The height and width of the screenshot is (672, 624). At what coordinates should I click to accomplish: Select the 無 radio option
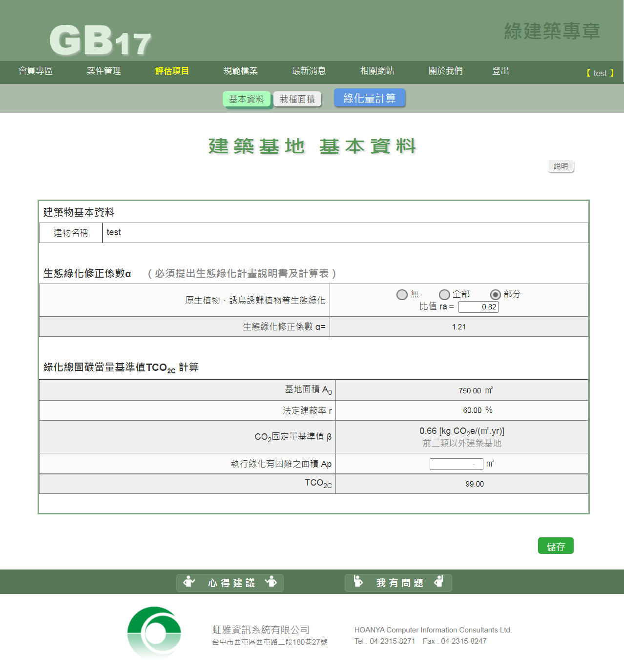click(x=402, y=295)
